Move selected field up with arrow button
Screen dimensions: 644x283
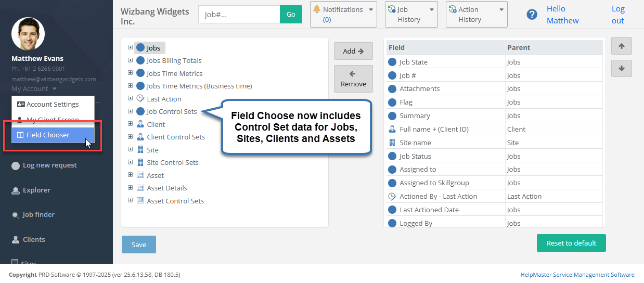622,46
